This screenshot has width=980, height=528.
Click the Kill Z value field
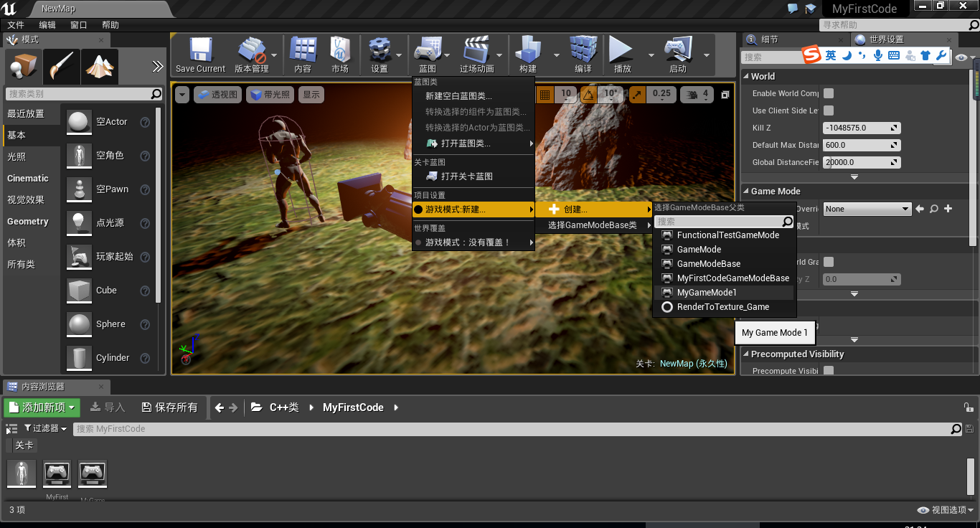pos(862,128)
